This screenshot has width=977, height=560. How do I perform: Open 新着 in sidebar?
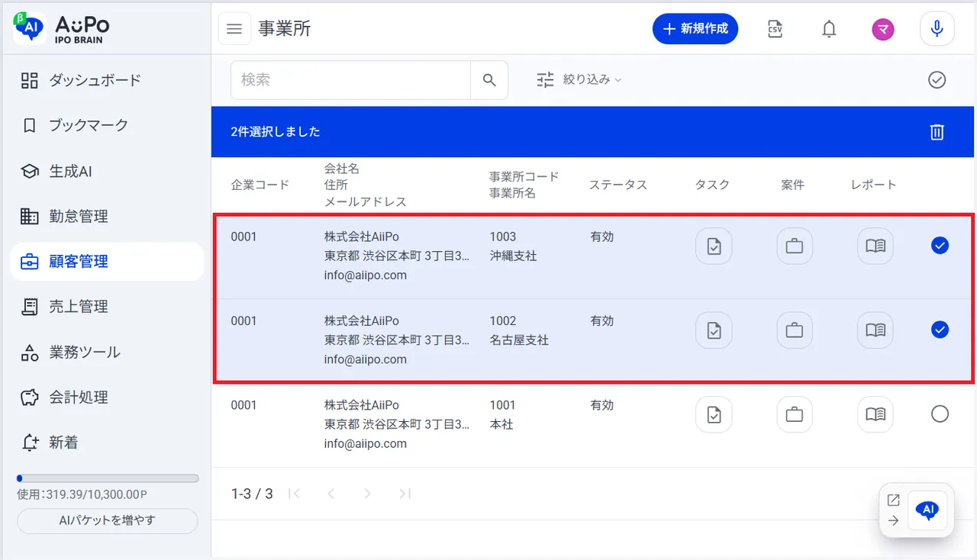pos(107,443)
